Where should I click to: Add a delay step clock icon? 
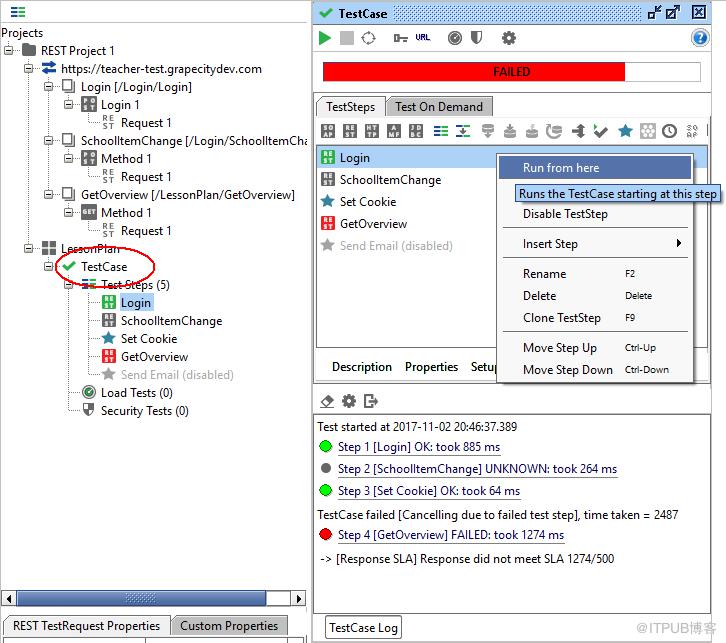(669, 131)
